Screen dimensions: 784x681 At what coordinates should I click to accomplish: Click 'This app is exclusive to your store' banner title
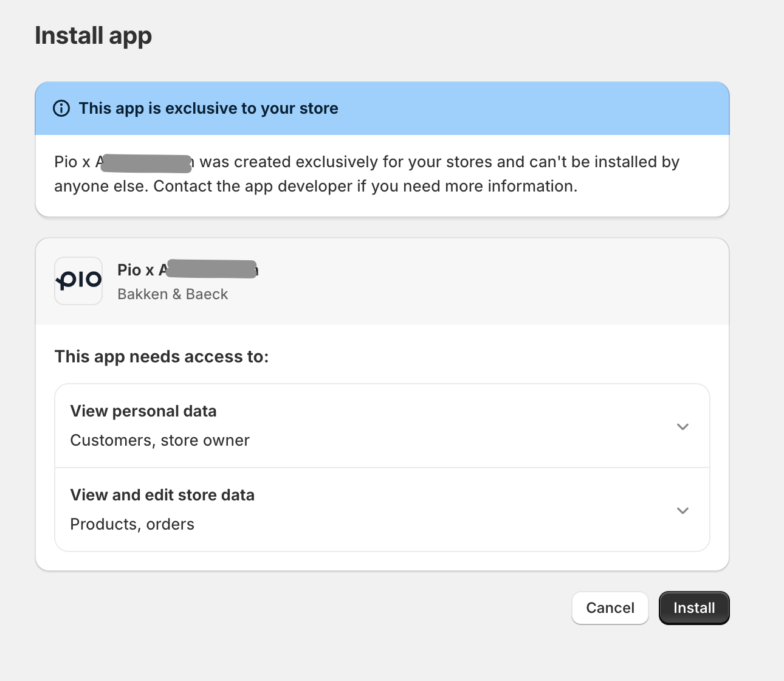coord(208,108)
